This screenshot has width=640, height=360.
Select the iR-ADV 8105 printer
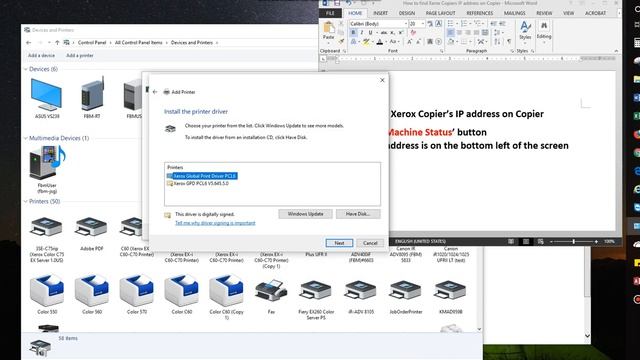(361, 296)
